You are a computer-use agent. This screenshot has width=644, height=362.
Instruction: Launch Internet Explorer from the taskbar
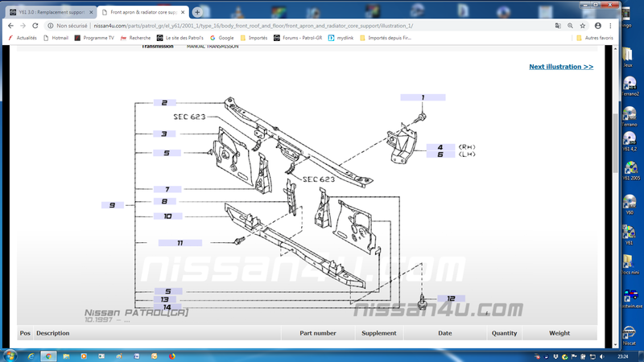31,356
